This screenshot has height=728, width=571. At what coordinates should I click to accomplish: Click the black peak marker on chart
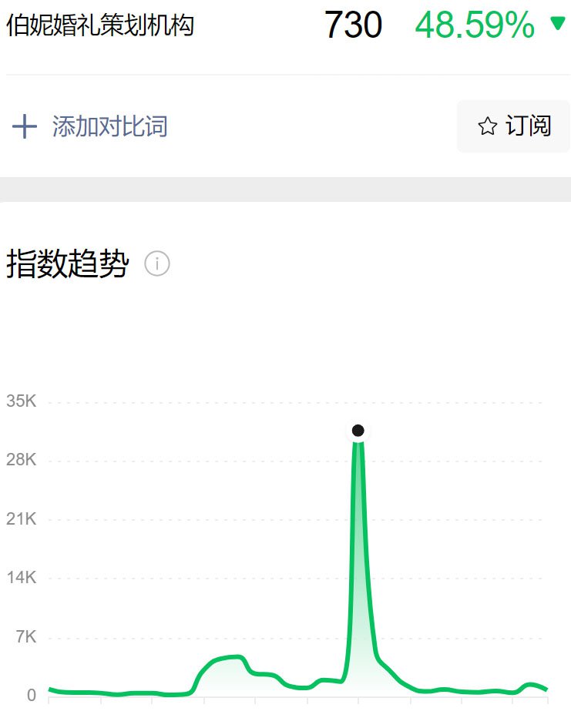(x=358, y=431)
